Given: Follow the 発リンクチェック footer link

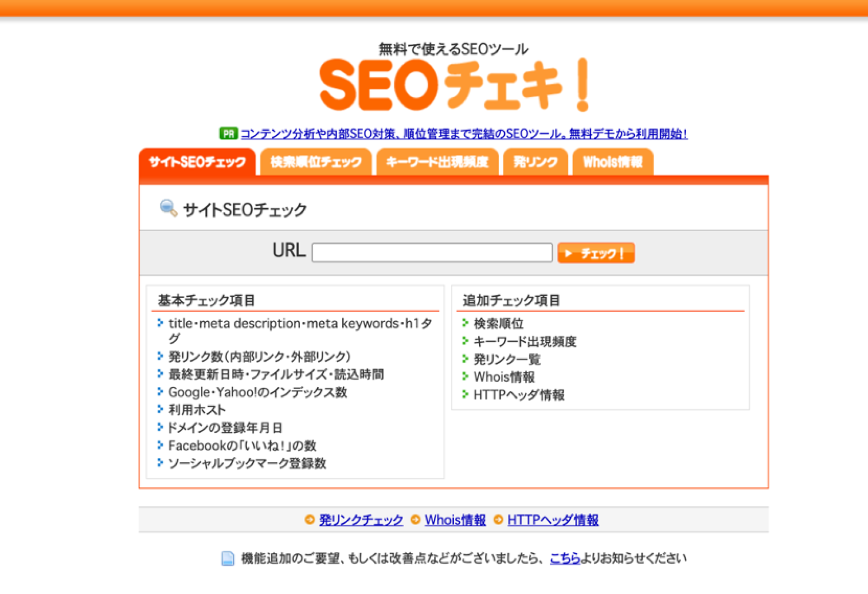Looking at the screenshot, I should [x=361, y=520].
